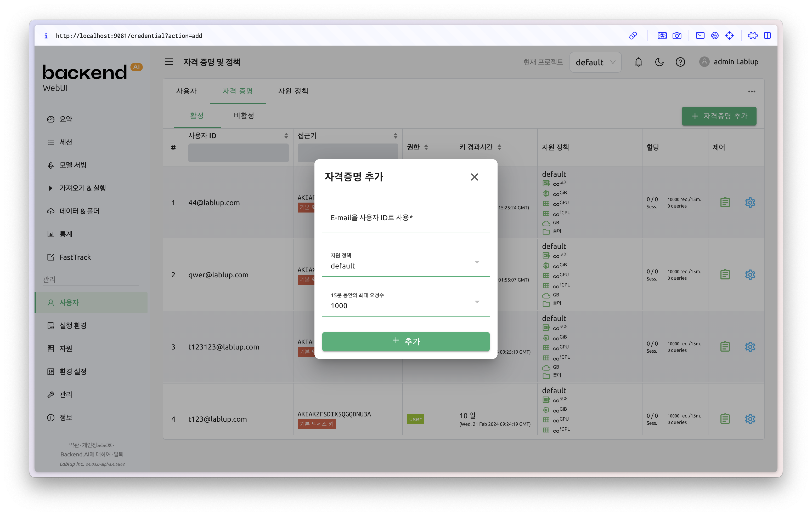Screen dimensions: 812x516
Task: Open settings gear for 44@lablup.com
Action: point(750,203)
